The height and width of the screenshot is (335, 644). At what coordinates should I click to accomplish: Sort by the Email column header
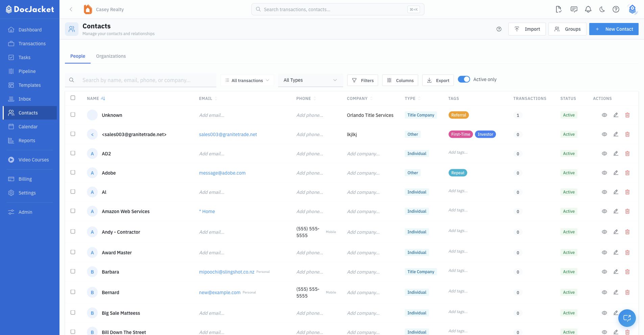pyautogui.click(x=208, y=99)
